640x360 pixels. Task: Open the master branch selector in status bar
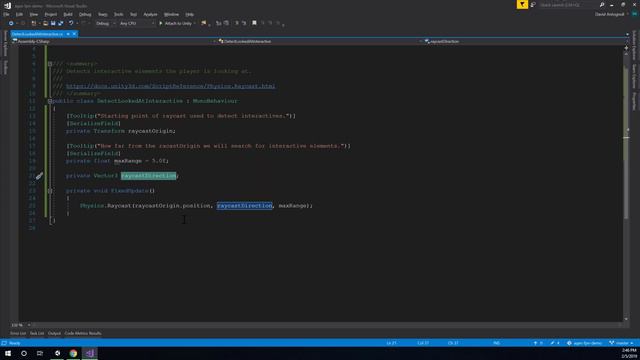click(621, 343)
